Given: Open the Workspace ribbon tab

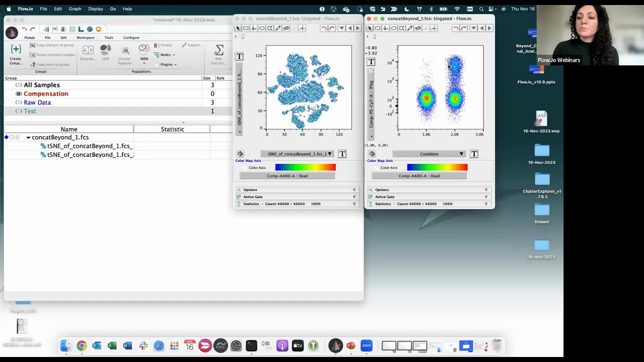Looking at the screenshot, I should point(85,38).
